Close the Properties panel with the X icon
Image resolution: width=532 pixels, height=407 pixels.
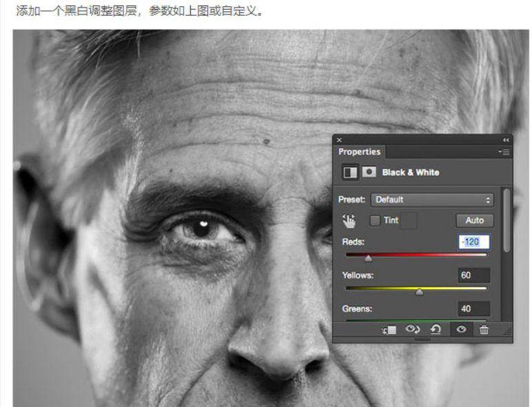(339, 140)
